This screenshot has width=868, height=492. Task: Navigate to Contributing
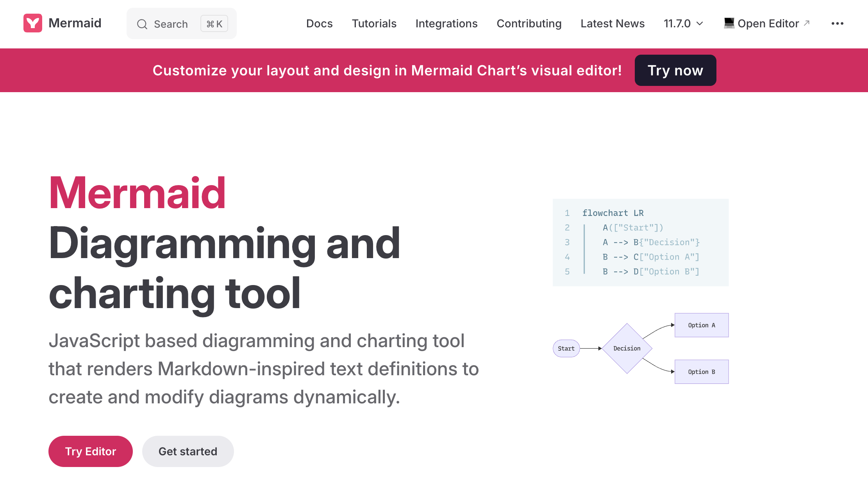click(x=529, y=23)
